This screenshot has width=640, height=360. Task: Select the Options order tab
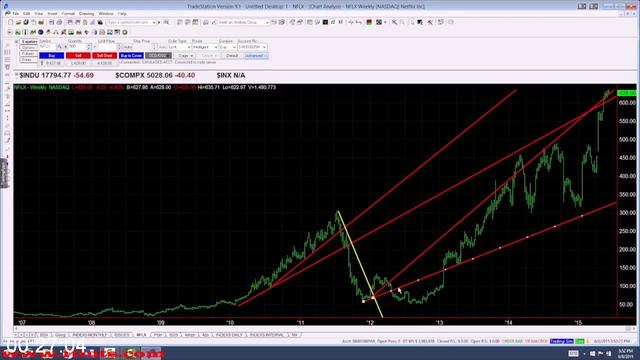pos(29,48)
